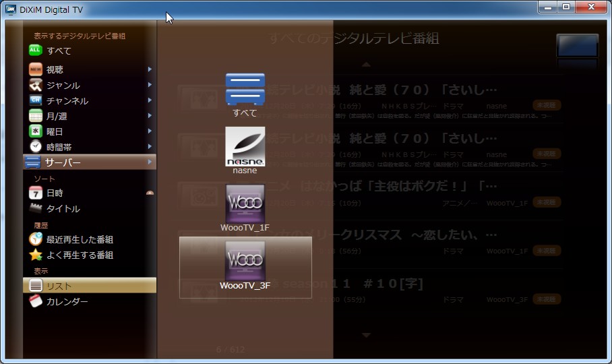This screenshot has width=612, height=364.
Task: Click the 時間帯 menu label
Action: 59,147
